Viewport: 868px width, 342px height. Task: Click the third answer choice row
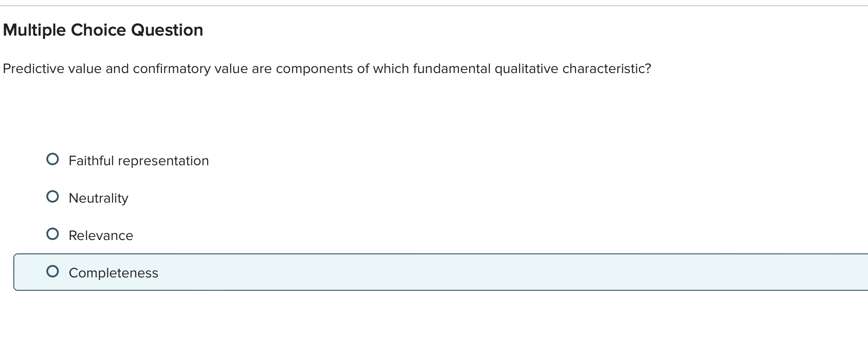point(178,234)
